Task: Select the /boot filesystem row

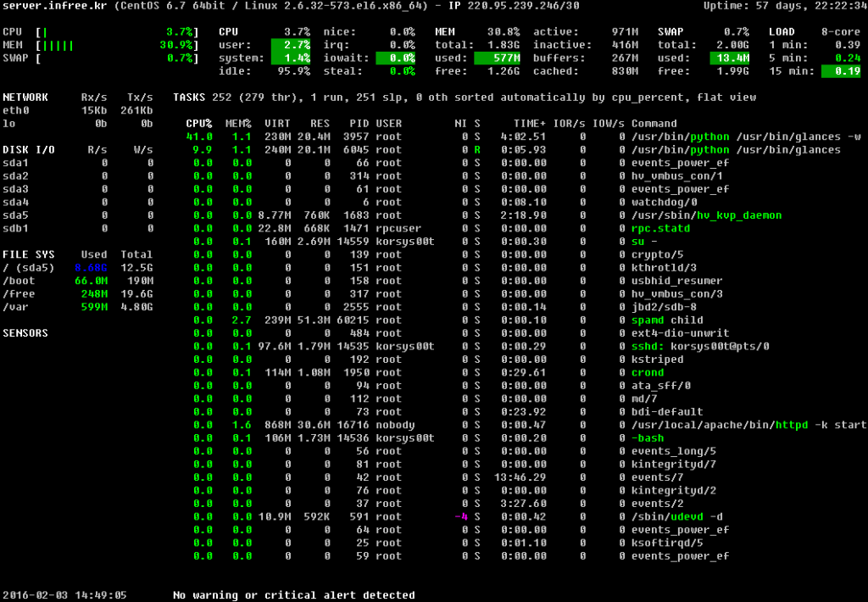Action: coord(77,281)
